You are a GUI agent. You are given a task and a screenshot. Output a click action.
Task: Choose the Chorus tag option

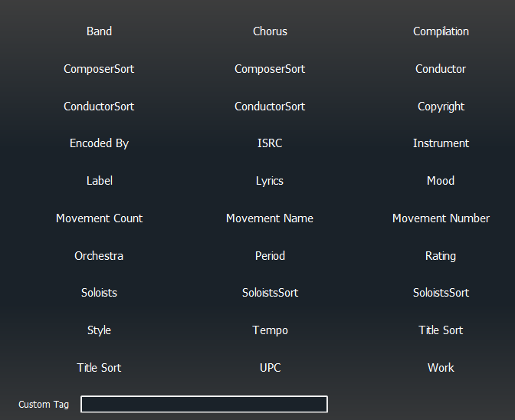point(270,31)
